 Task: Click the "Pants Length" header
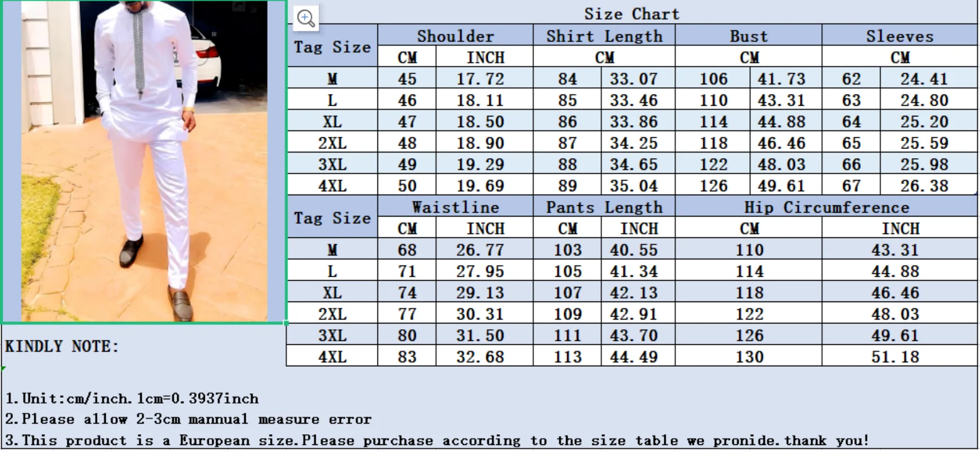(x=604, y=207)
